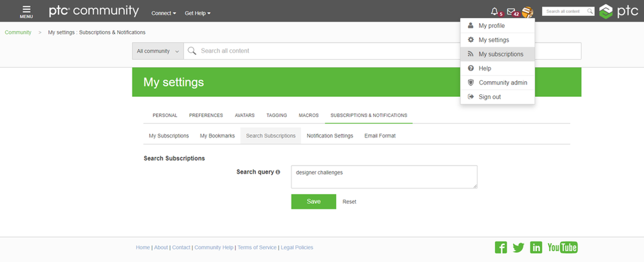Choose Sign out in user menu
Viewport: 644px width, 262px height.
point(489,97)
